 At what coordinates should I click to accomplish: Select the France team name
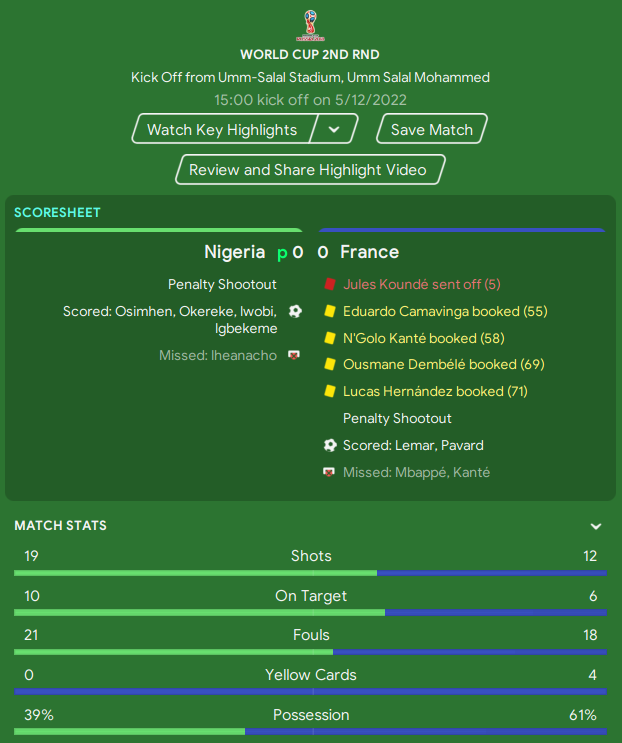[x=370, y=252]
